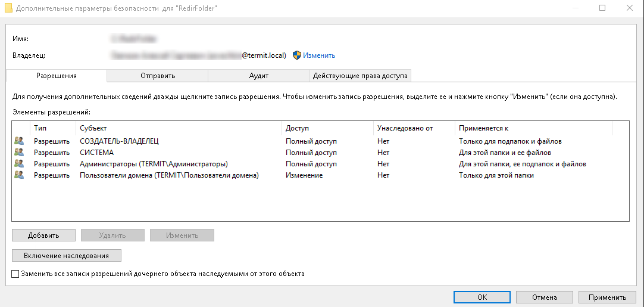Image resolution: width=644 pixels, height=307 pixels.
Task: Sort by the Доступ column header
Action: point(328,128)
